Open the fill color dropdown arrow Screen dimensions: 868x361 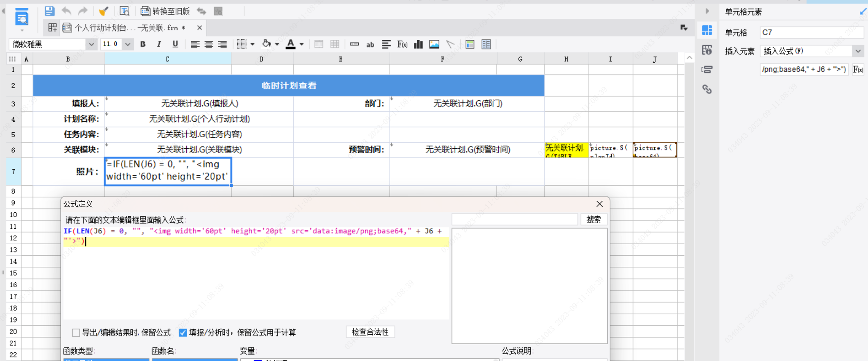pos(277,44)
